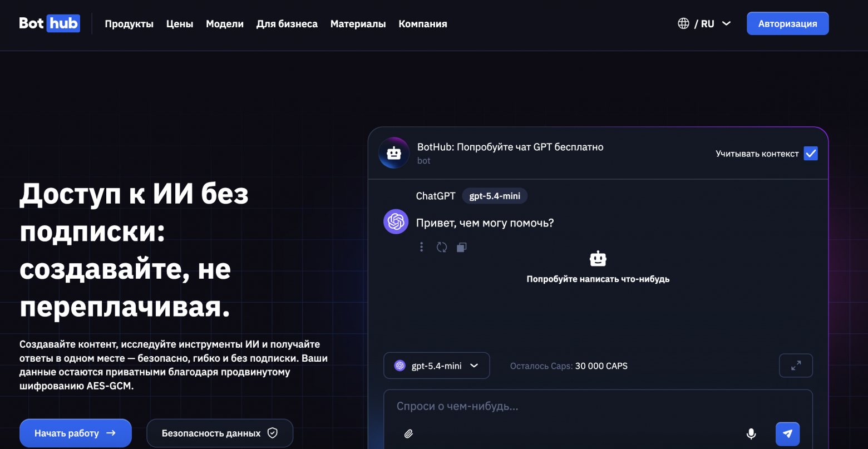Attach a file with the paperclip
Viewport: 868px width, 449px height.
point(408,433)
